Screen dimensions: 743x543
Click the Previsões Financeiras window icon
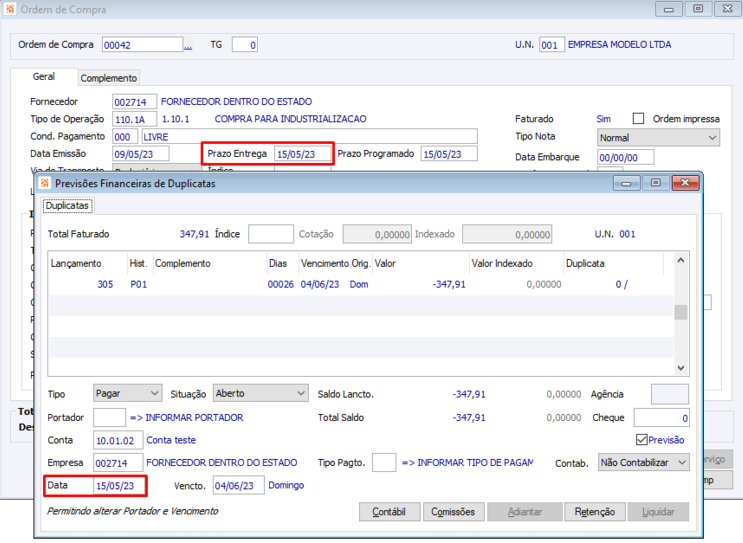click(44, 183)
